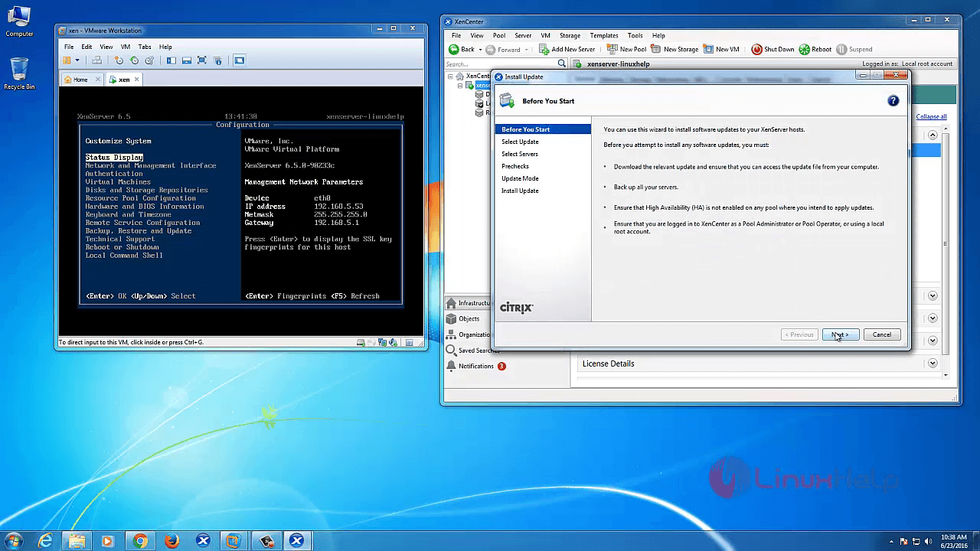Click New Storage in XenCenter toolbar

(x=675, y=49)
